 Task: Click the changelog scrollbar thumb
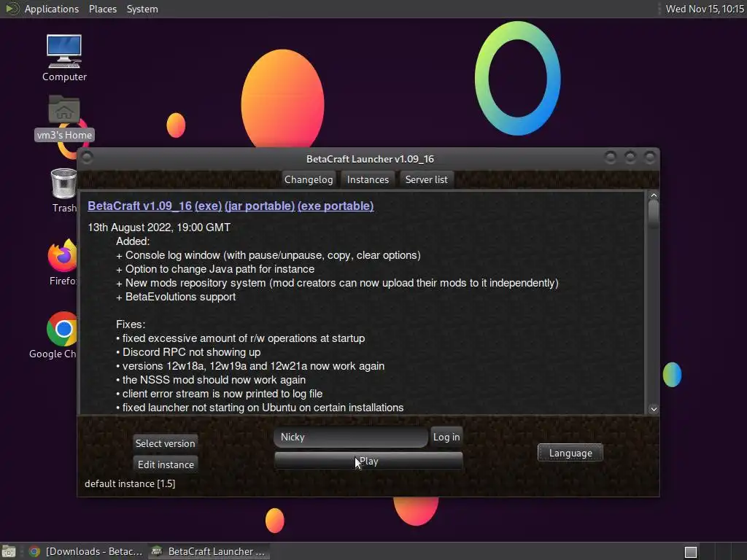coord(654,214)
